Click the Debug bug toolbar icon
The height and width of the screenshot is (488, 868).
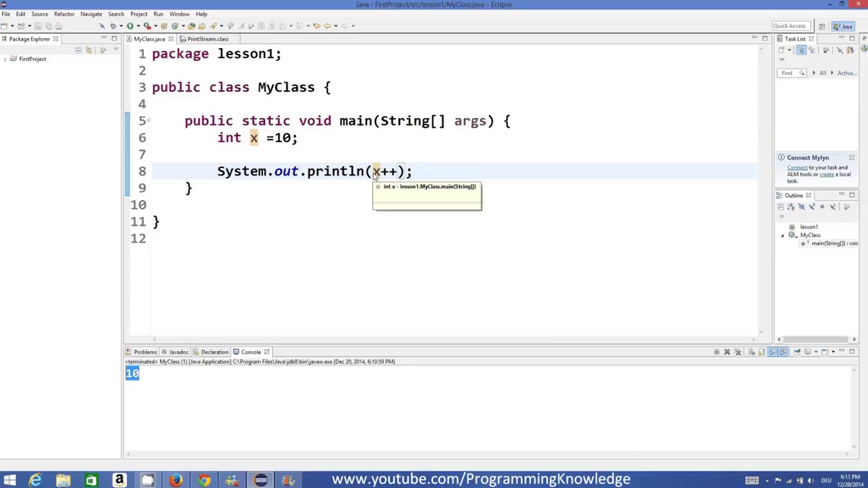[x=113, y=26]
